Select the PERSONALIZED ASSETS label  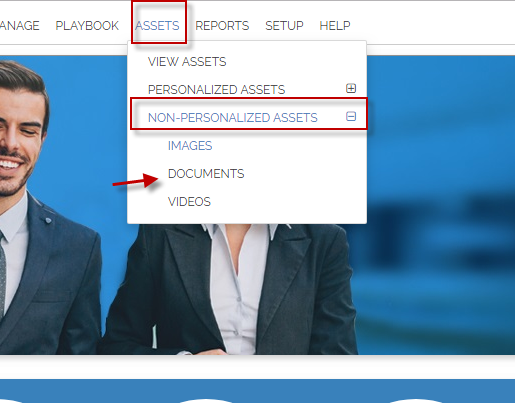[x=216, y=90]
